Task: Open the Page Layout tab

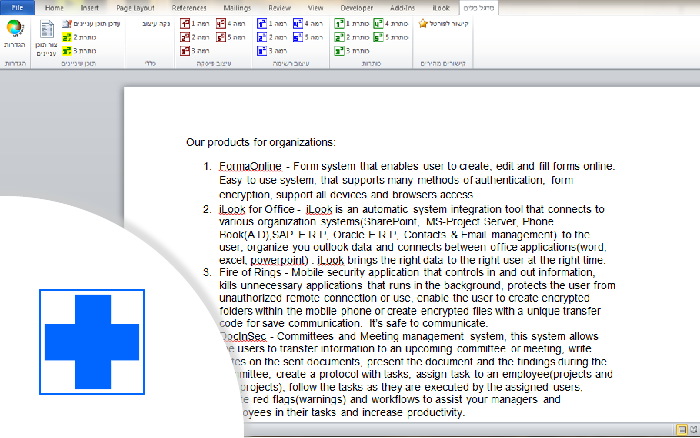Action: (135, 8)
